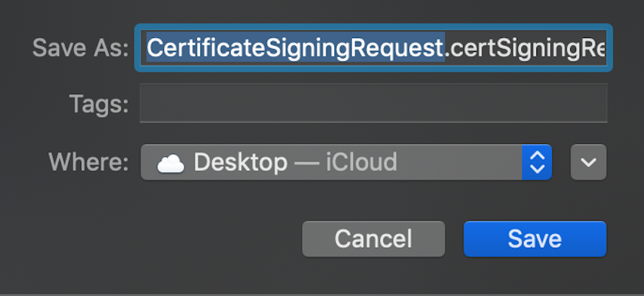
Task: Click the word Desktop in the location popup
Action: 240,162
